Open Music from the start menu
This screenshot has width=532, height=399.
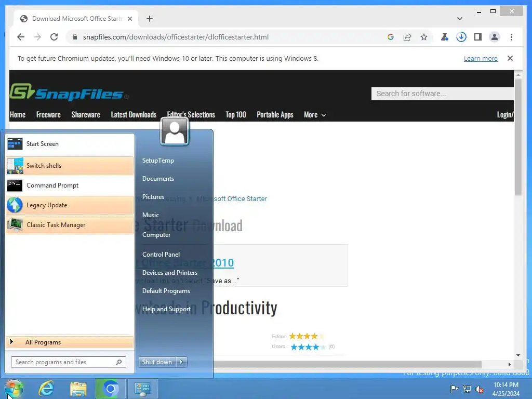151,215
